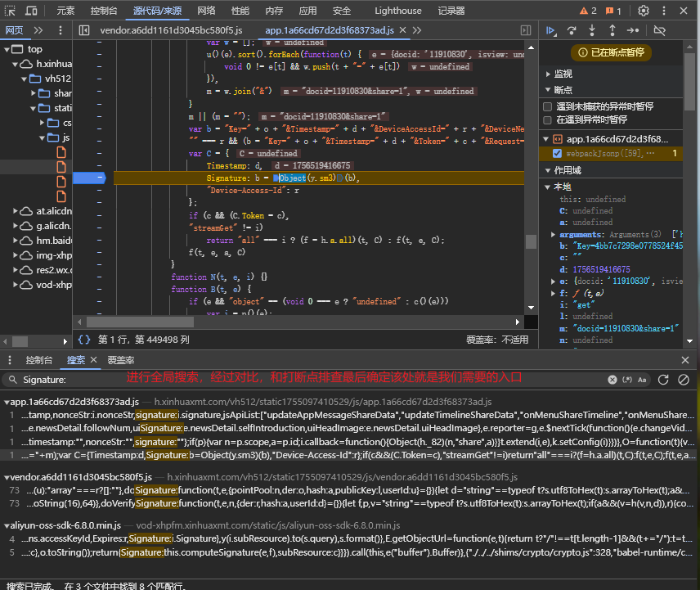Image resolution: width=700 pixels, height=590 pixels.
Task: Pretty print the source with the braces icon
Action: pyautogui.click(x=84, y=340)
